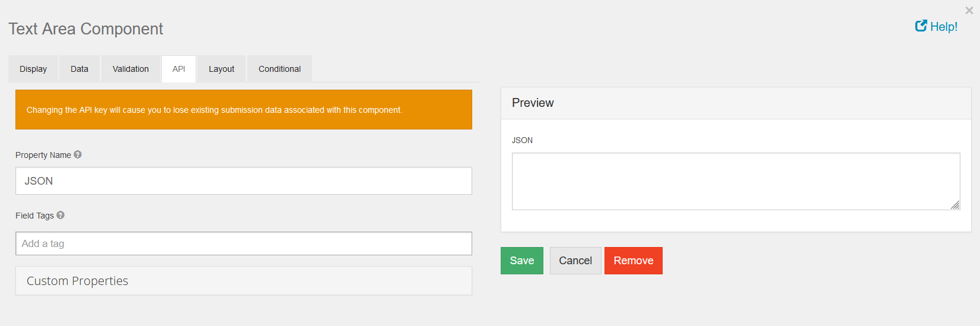The height and width of the screenshot is (326, 980).
Task: Click the orange API key warning banner
Action: (243, 110)
